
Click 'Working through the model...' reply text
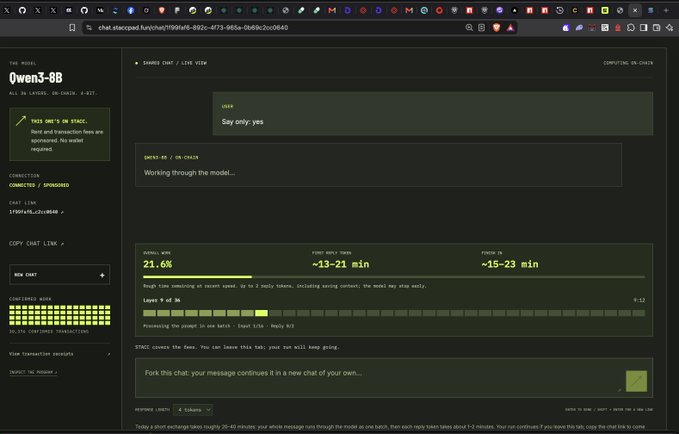(190, 173)
